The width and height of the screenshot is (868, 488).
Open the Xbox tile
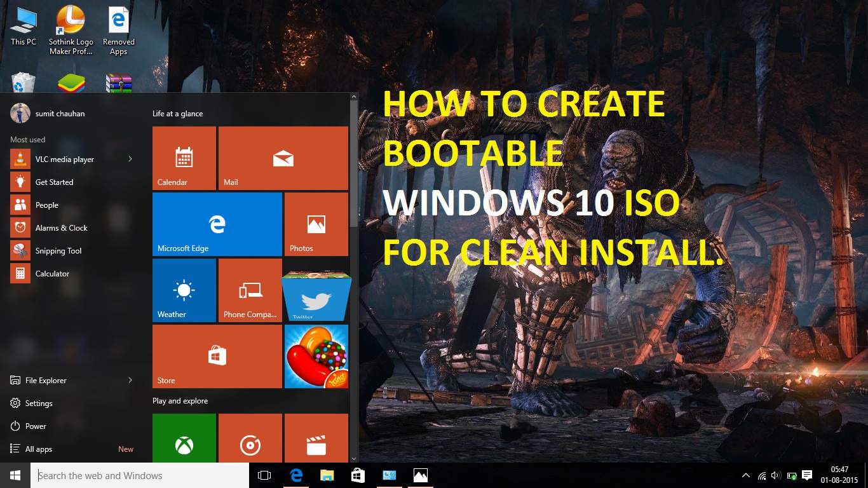click(x=184, y=438)
